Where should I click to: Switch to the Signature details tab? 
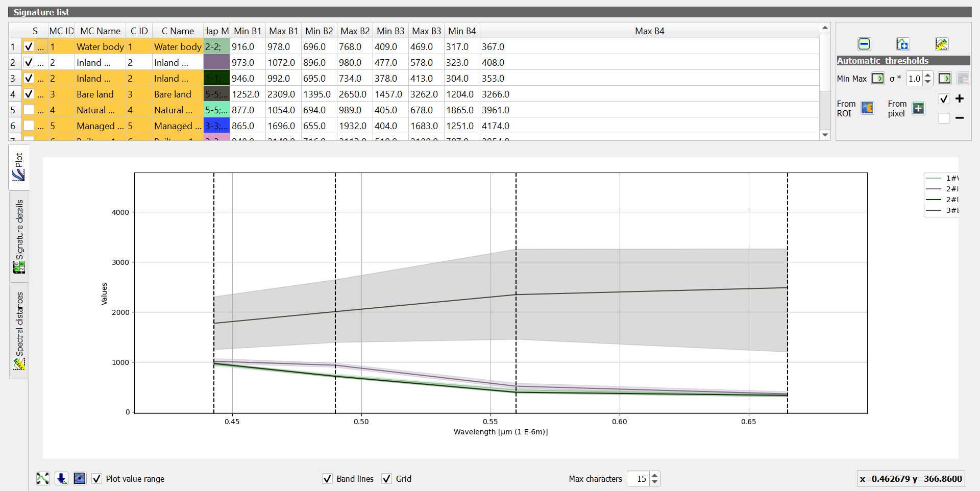(19, 236)
